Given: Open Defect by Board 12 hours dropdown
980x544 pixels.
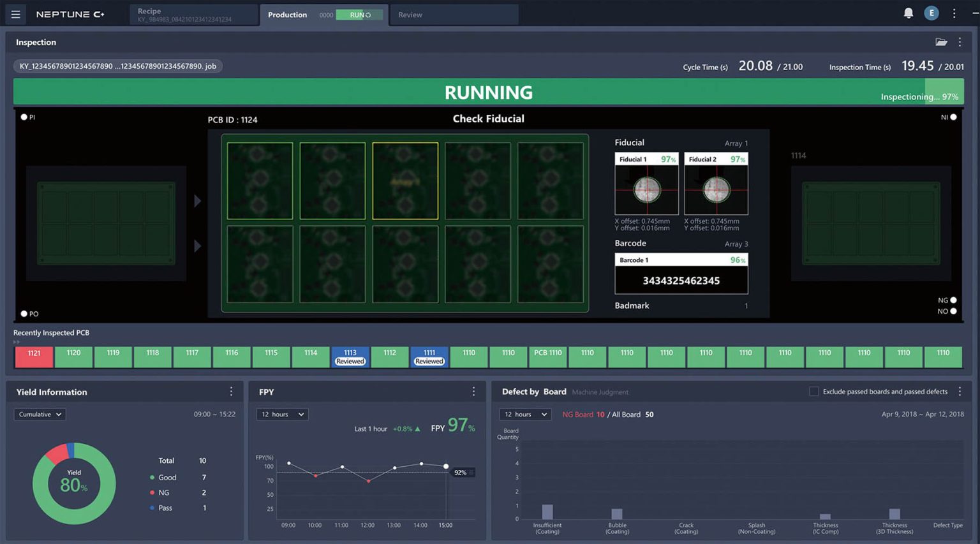Looking at the screenshot, I should pyautogui.click(x=525, y=415).
